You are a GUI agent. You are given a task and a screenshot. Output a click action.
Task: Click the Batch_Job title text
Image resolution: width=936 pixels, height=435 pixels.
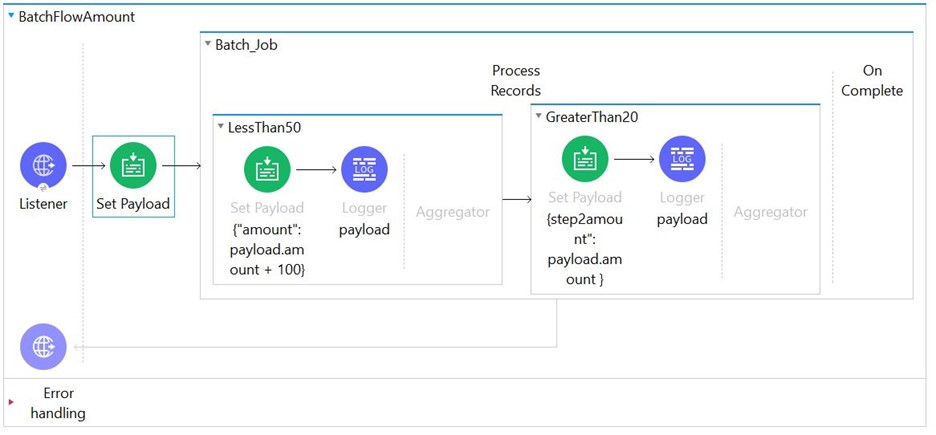pos(246,45)
